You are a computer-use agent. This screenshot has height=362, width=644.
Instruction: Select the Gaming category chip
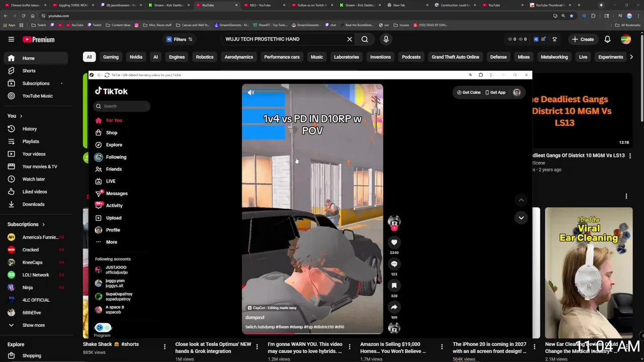(x=111, y=57)
